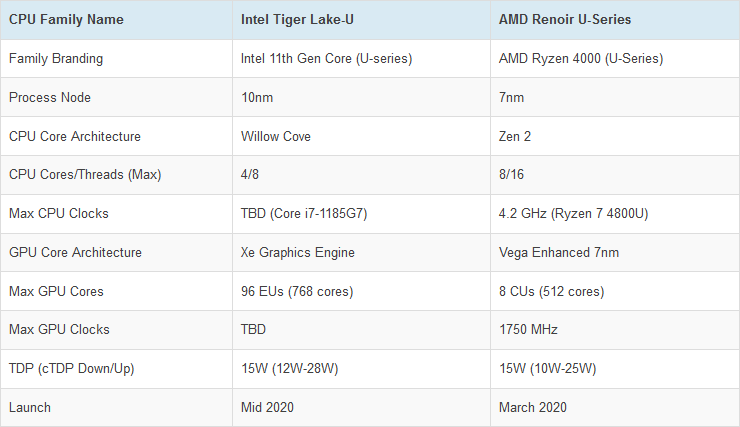Click the "CPU Cores/Threads (Max)" row label
Image resolution: width=740 pixels, height=427 pixels.
[x=85, y=175]
